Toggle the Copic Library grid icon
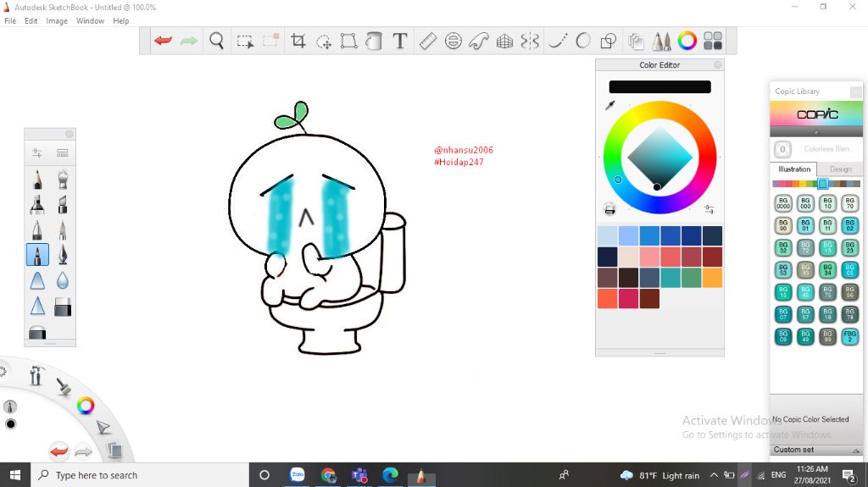The image size is (868, 487). pyautogui.click(x=712, y=41)
